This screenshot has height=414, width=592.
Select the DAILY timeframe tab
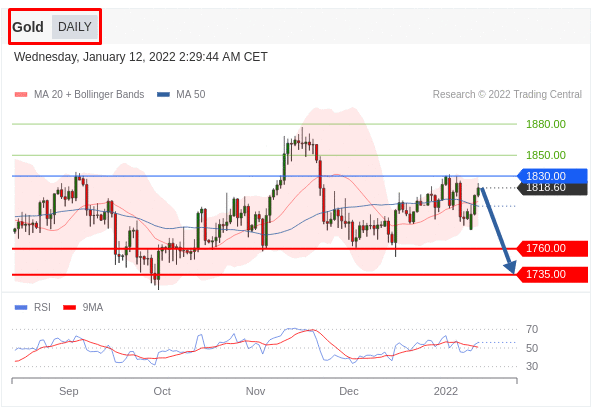click(74, 27)
